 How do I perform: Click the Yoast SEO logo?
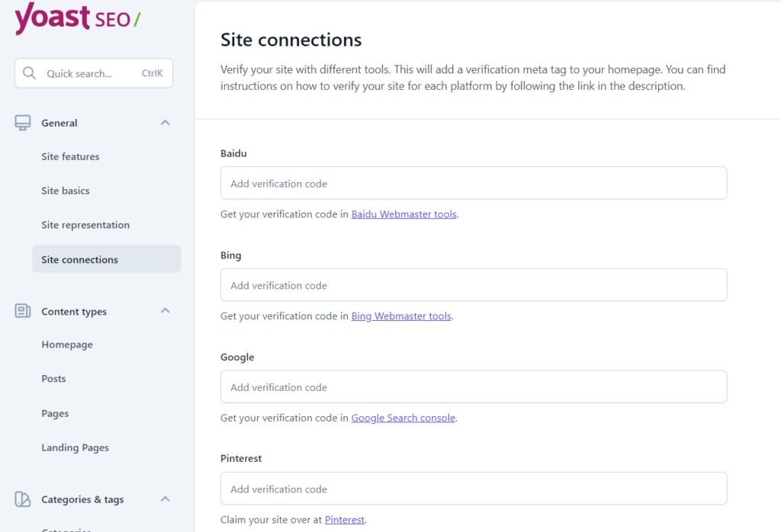(x=78, y=18)
